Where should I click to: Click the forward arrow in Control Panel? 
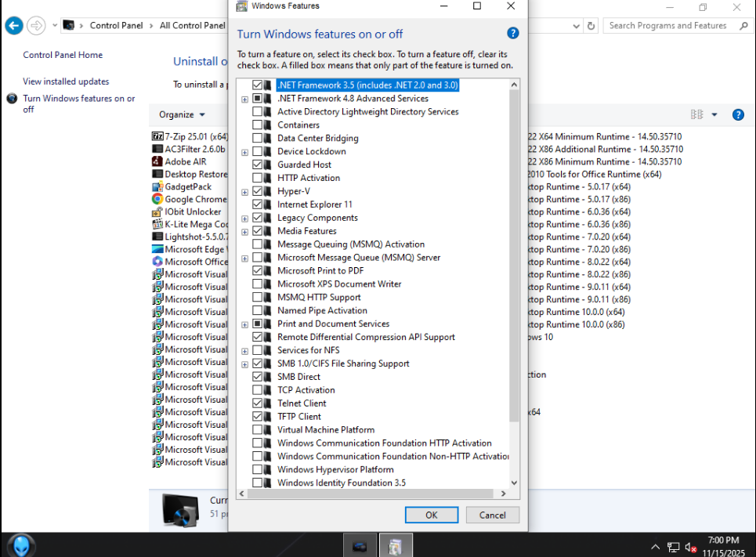tap(36, 26)
